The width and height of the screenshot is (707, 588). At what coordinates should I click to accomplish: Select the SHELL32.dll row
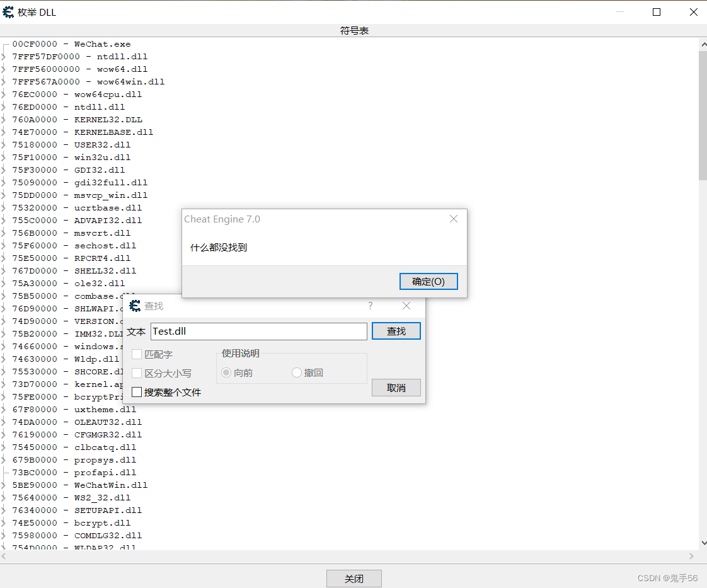74,271
